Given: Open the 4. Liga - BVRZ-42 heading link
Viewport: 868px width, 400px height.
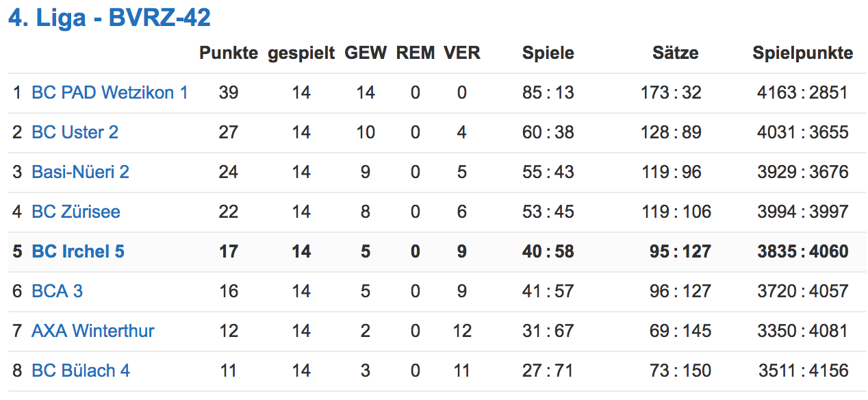Looking at the screenshot, I should tap(110, 18).
